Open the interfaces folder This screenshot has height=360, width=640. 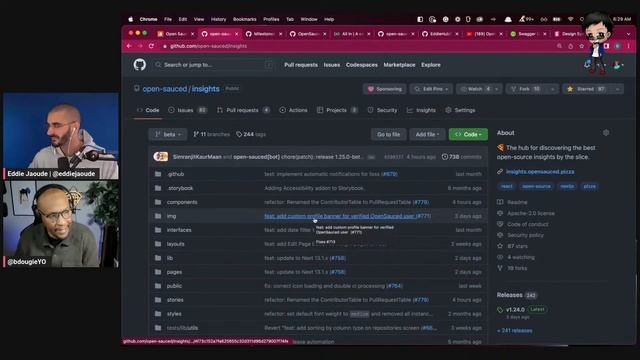[x=179, y=230]
